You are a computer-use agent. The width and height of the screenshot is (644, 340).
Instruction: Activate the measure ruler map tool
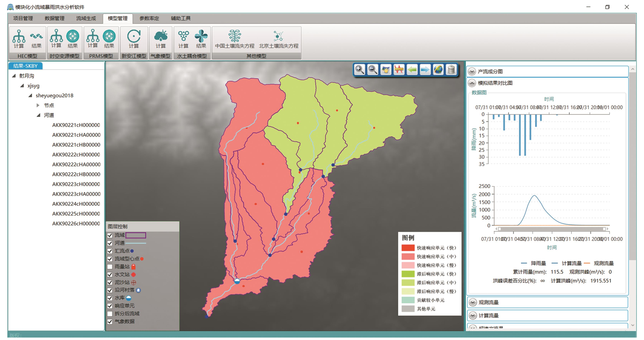(x=399, y=70)
